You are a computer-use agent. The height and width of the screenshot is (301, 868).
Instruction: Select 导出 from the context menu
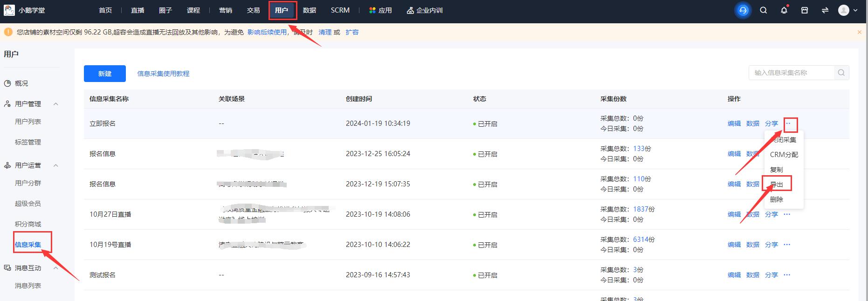pos(777,185)
